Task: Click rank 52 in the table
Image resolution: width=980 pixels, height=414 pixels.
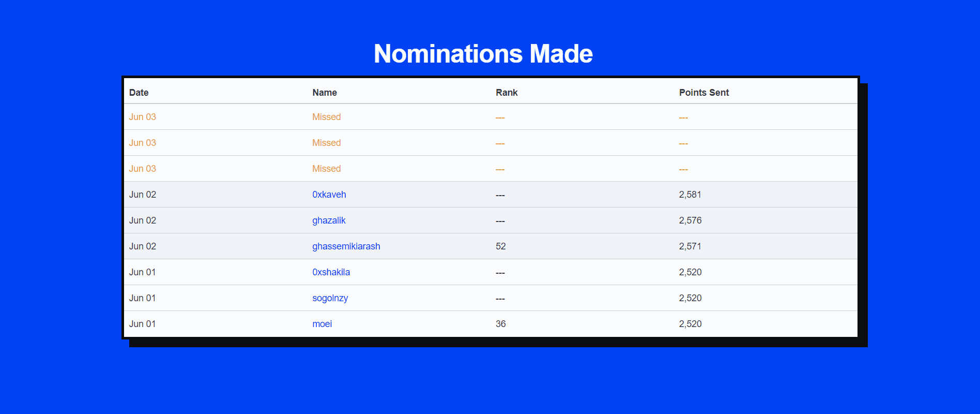Action: coord(500,246)
